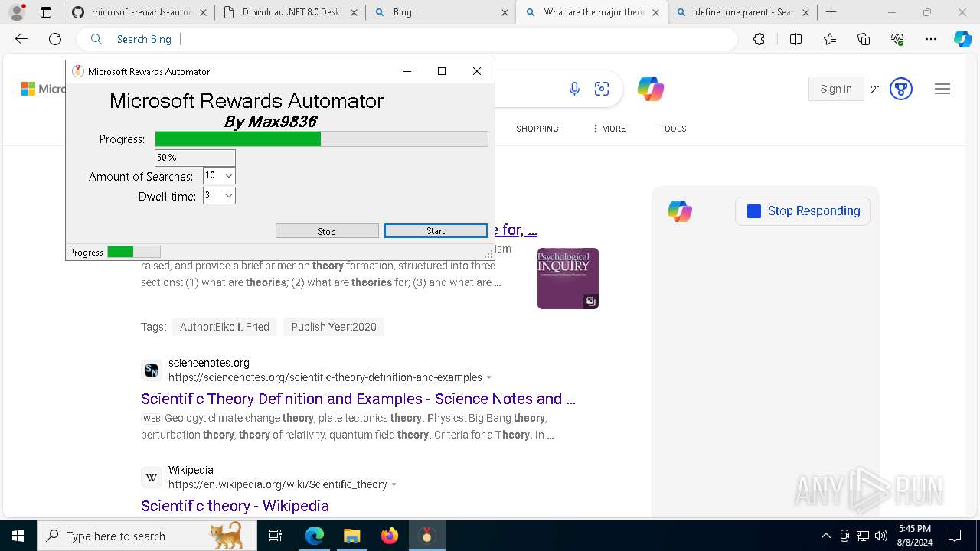This screenshot has width=980, height=551.
Task: Open Favorites star icon
Action: coord(830,39)
